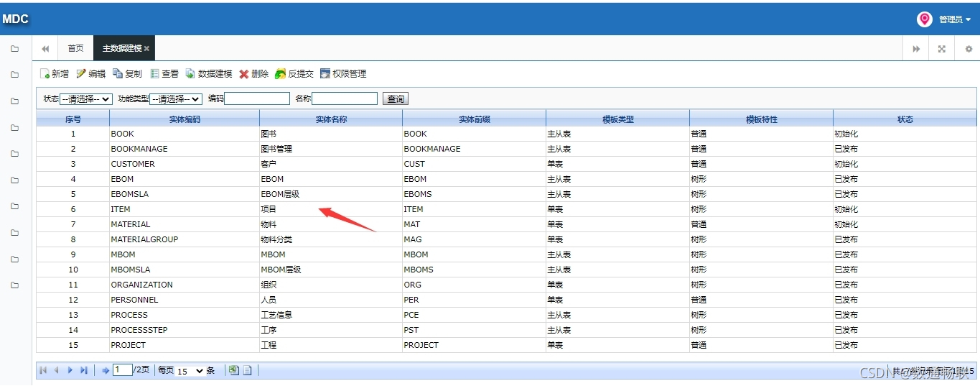Click the 反提交 (unsubmit) toolbar icon
The image size is (980, 386).
pyautogui.click(x=281, y=74)
